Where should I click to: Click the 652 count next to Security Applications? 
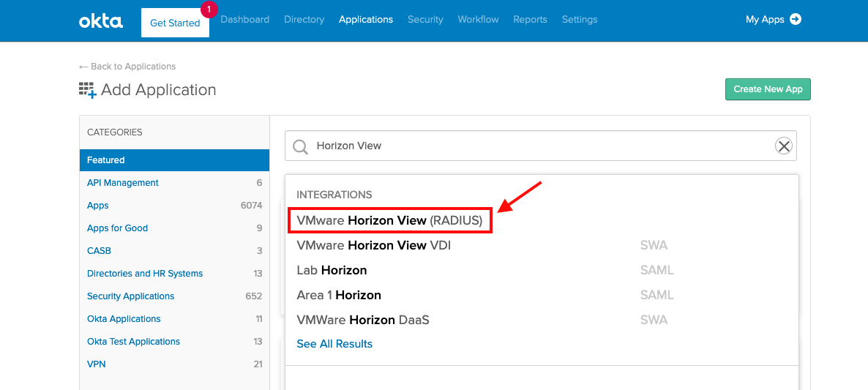pos(253,296)
